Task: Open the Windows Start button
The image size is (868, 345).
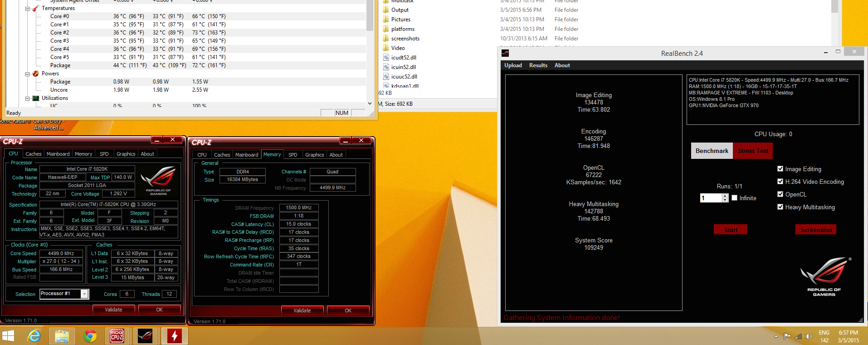Action: point(8,336)
